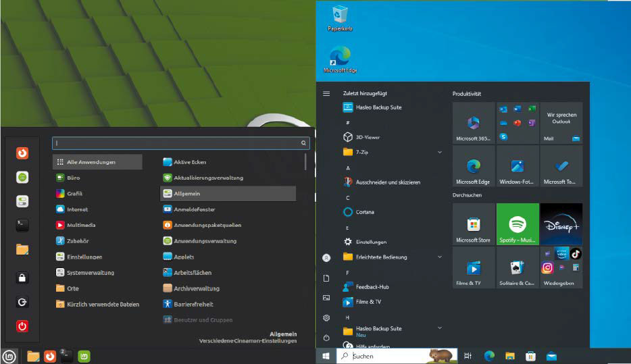This screenshot has height=364, width=631.
Task: Open the highlighted Allgemein entry
Action: coord(228,193)
